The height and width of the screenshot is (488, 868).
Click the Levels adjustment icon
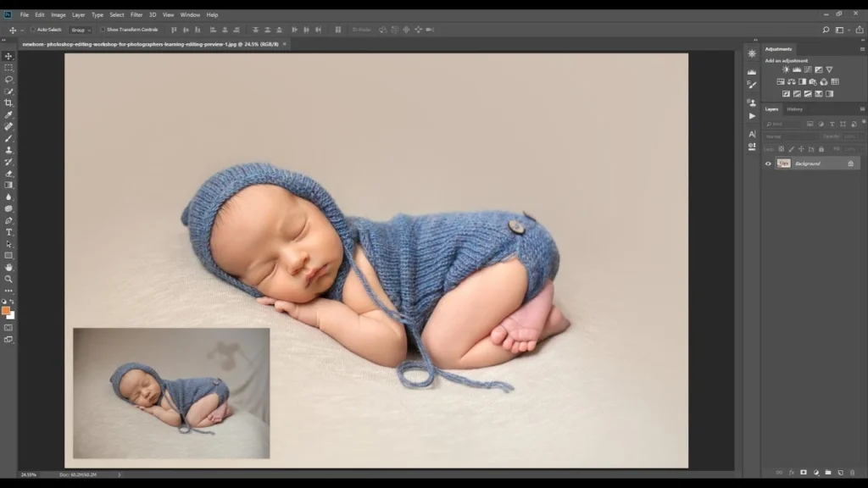[798, 69]
